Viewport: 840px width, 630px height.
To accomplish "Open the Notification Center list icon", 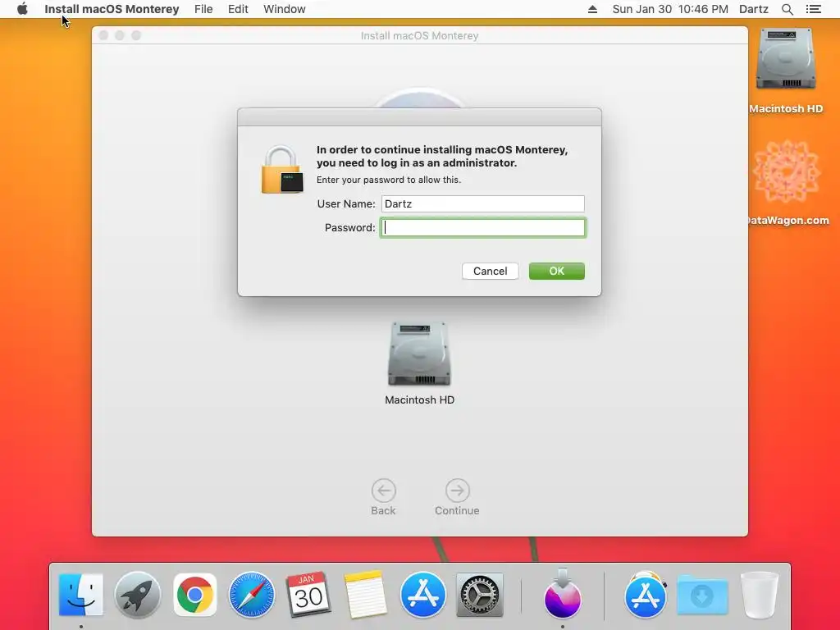I will pos(813,9).
